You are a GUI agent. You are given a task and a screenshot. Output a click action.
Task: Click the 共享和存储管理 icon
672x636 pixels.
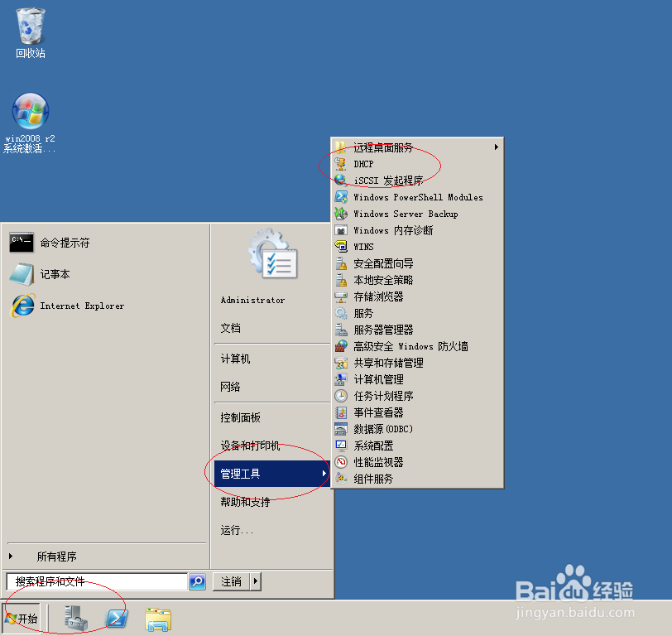(341, 363)
